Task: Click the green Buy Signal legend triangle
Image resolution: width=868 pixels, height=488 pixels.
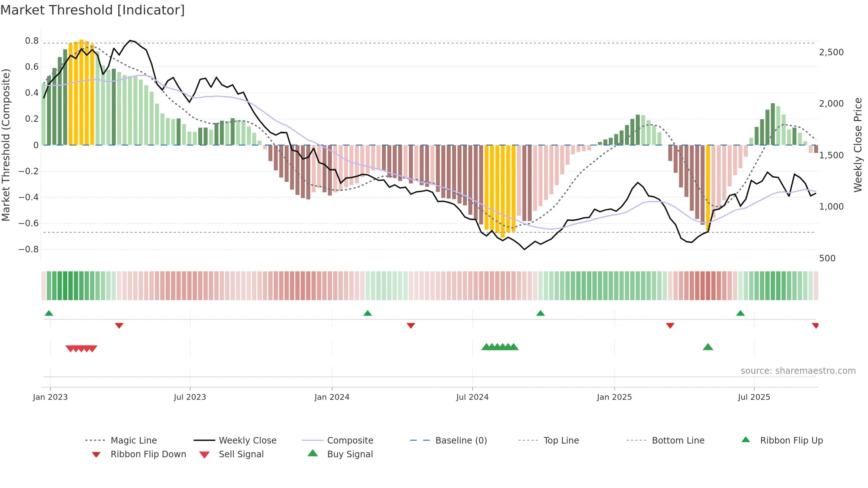Action: 312,453
